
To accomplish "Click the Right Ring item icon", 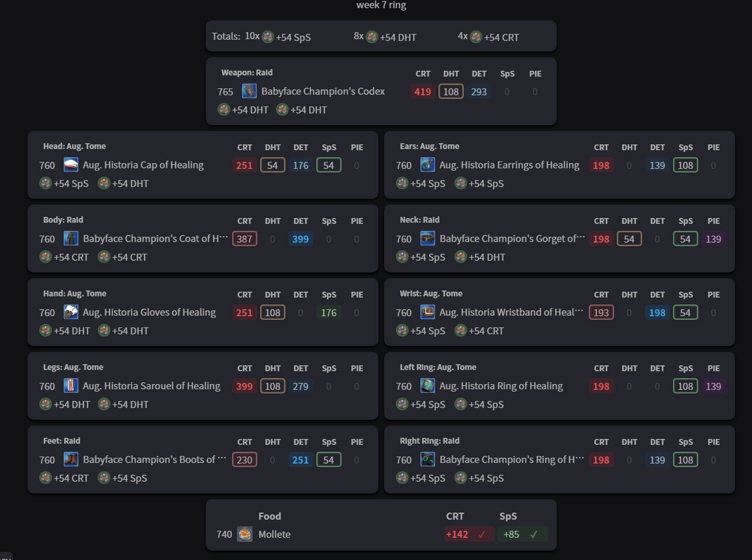I will click(427, 459).
